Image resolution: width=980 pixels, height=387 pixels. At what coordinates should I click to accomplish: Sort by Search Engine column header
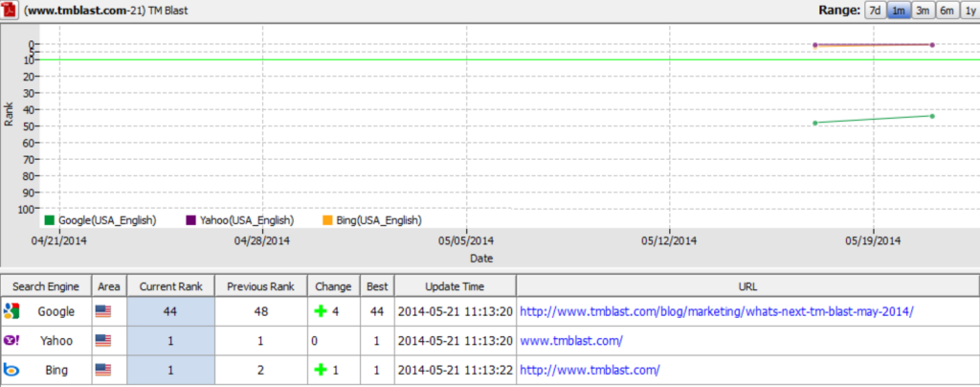46,286
